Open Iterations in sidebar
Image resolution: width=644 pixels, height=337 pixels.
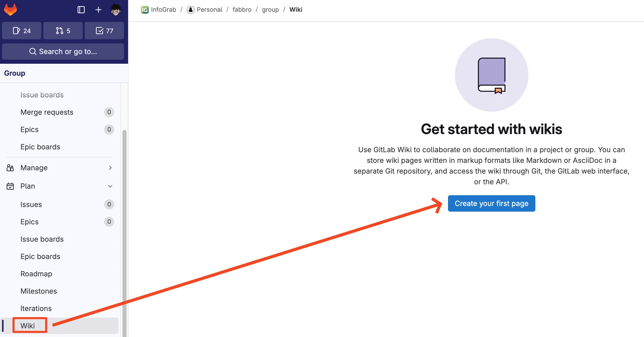[36, 308]
